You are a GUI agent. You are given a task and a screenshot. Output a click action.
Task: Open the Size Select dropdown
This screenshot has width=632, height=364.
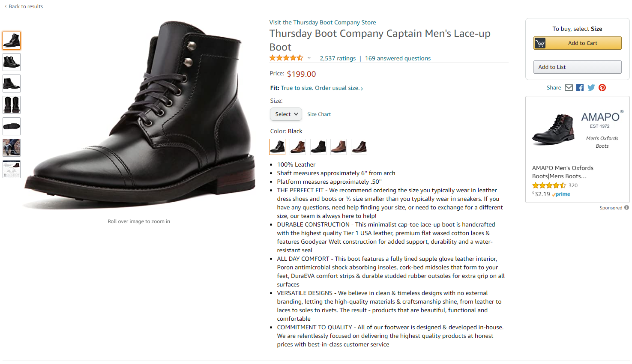(x=286, y=114)
